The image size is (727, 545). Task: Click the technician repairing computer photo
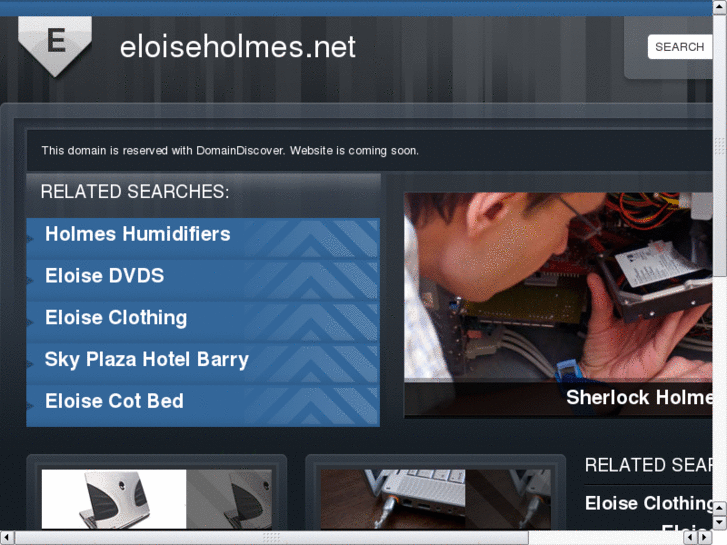pyautogui.click(x=558, y=287)
